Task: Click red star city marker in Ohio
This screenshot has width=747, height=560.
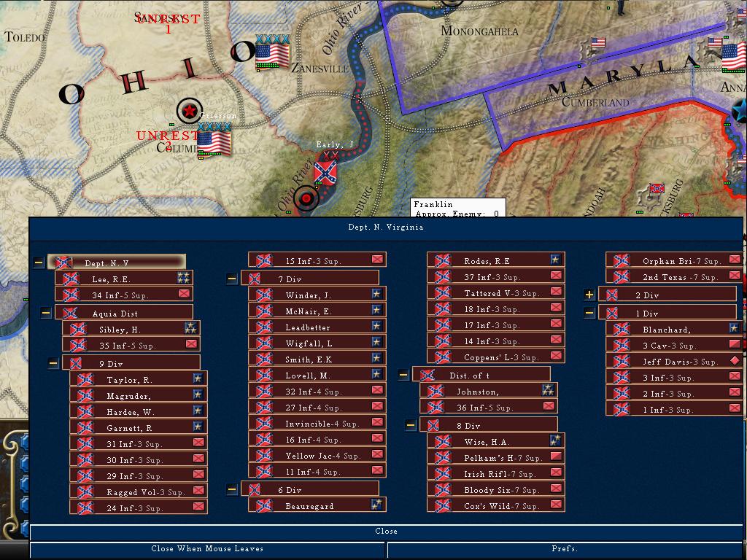Action: (x=190, y=112)
